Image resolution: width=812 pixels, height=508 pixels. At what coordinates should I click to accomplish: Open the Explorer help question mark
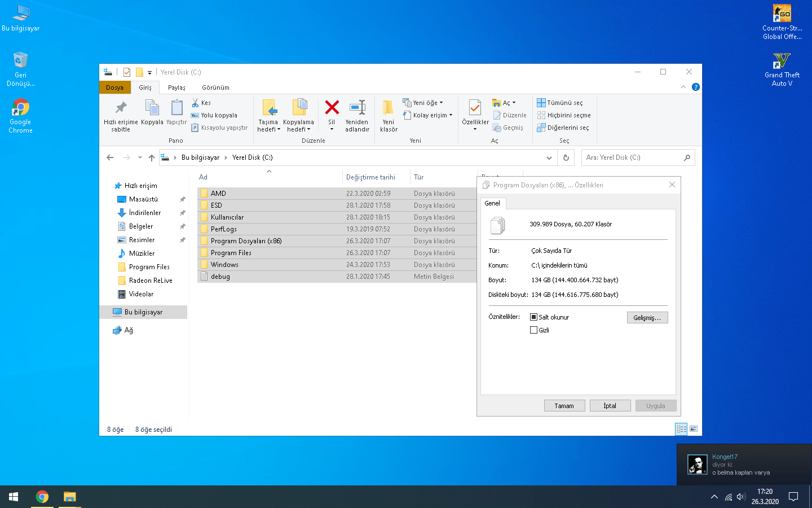696,87
